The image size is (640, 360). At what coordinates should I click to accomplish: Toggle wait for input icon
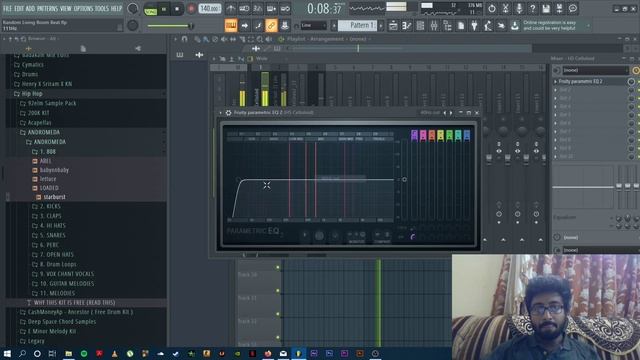(244, 9)
